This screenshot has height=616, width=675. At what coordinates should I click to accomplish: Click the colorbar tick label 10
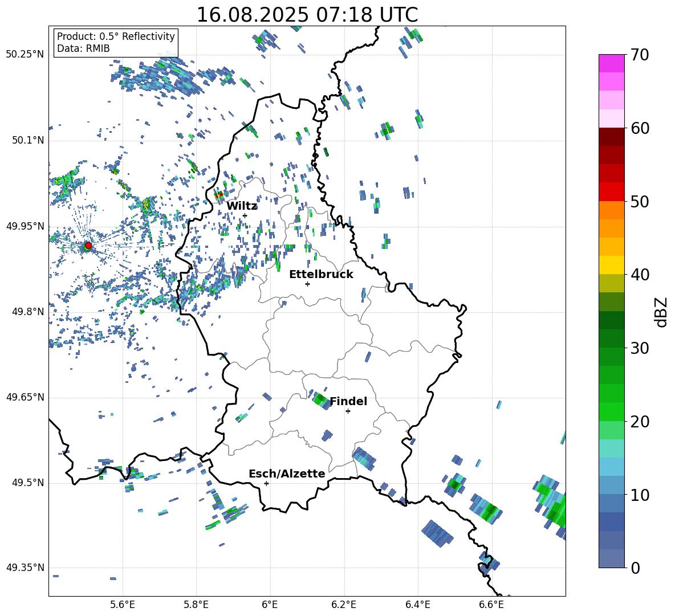640,495
